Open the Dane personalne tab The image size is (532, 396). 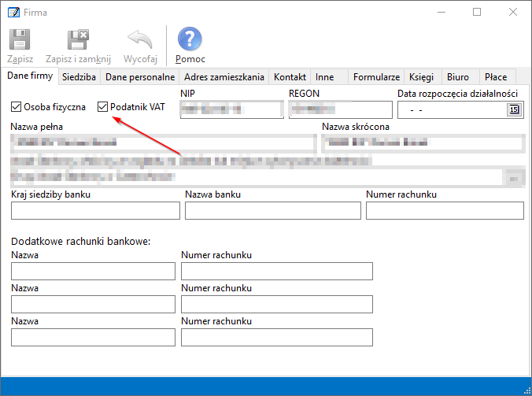[139, 77]
